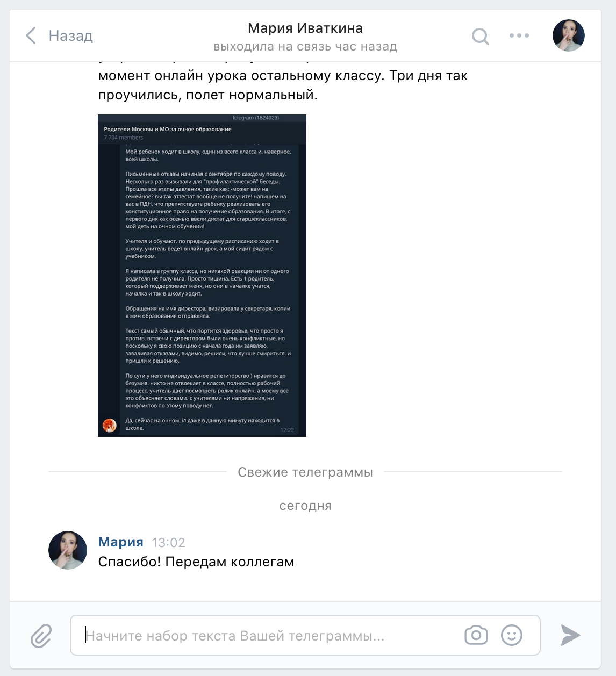The width and height of the screenshot is (616, 676).
Task: Click the camera icon in the input
Action: [476, 635]
